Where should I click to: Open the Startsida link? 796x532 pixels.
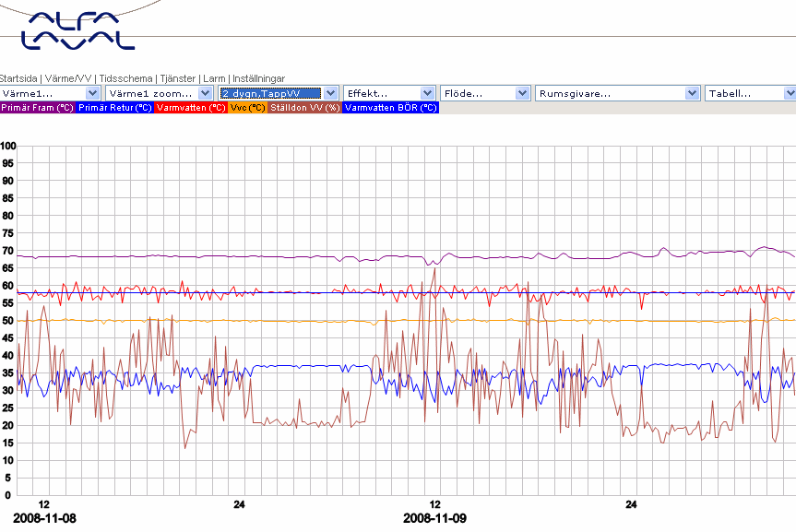[18, 78]
